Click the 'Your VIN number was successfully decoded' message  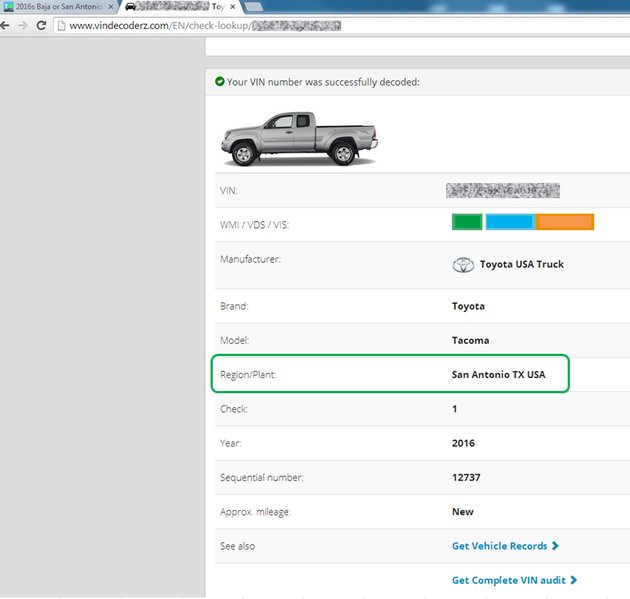[323, 82]
